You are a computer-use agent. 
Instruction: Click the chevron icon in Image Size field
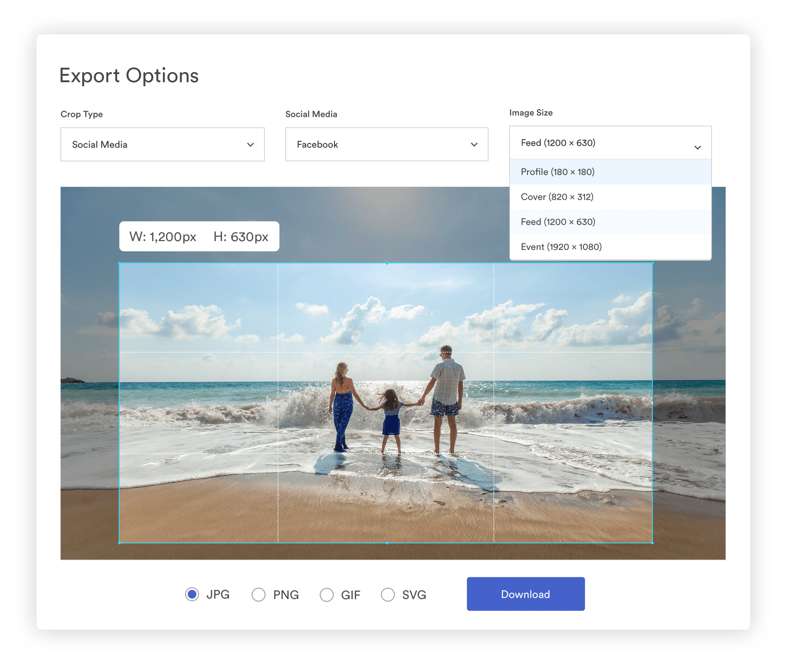coord(698,147)
